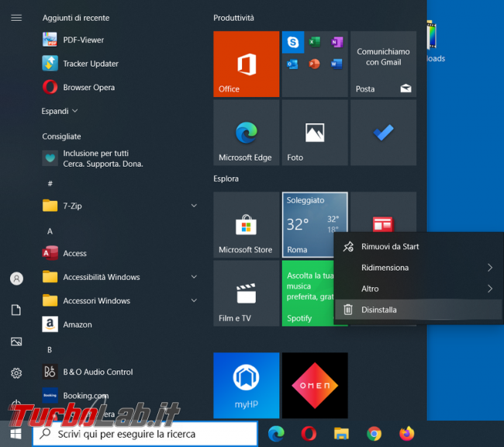Open the Office tile

(247, 64)
